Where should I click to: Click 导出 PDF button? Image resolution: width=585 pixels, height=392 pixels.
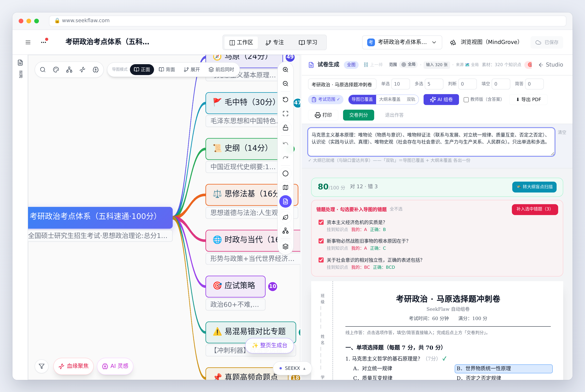pos(528,100)
